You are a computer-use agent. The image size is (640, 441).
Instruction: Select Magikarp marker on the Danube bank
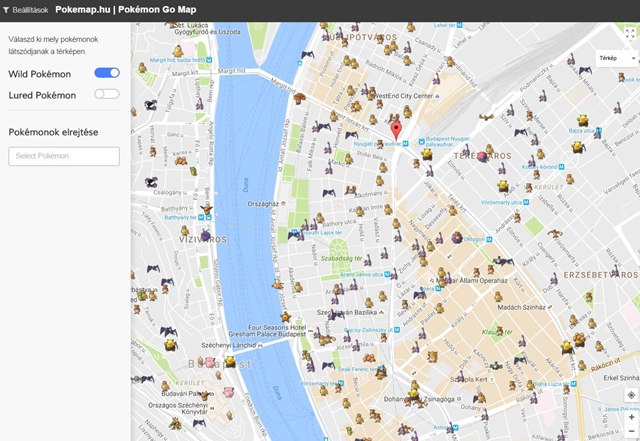click(278, 284)
